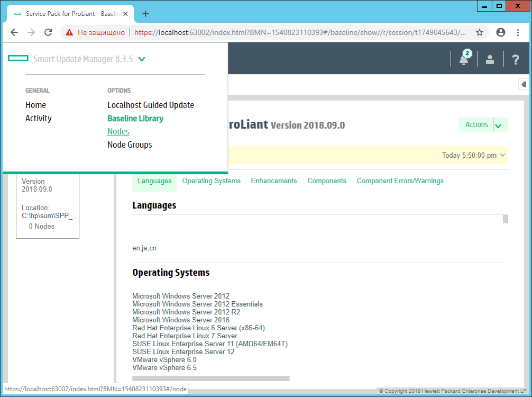Expand the Actions dropdown

pos(498,124)
